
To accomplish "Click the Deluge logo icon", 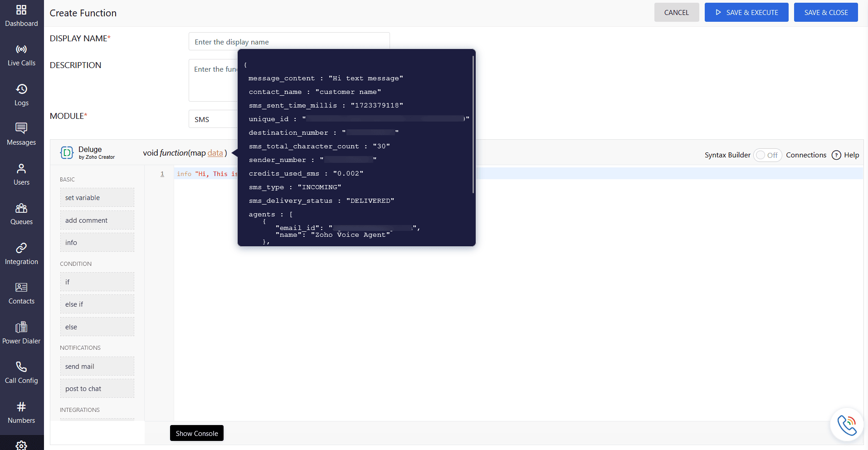I will [67, 153].
